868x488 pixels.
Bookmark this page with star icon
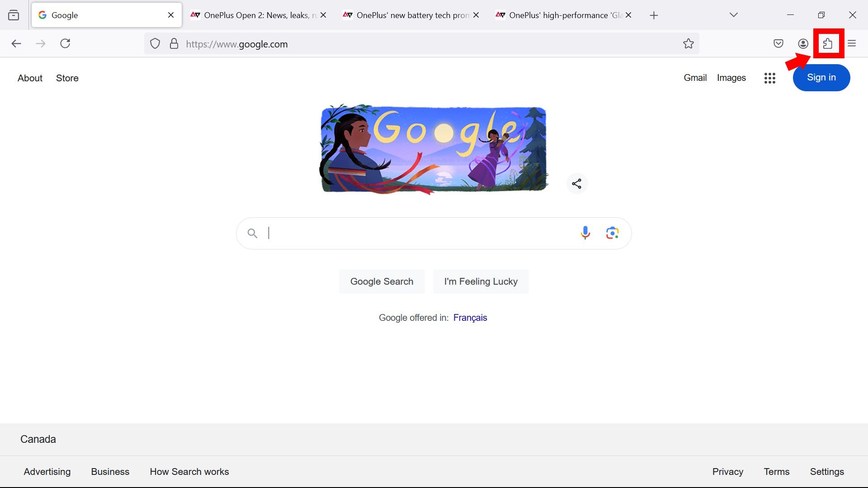pyautogui.click(x=688, y=43)
